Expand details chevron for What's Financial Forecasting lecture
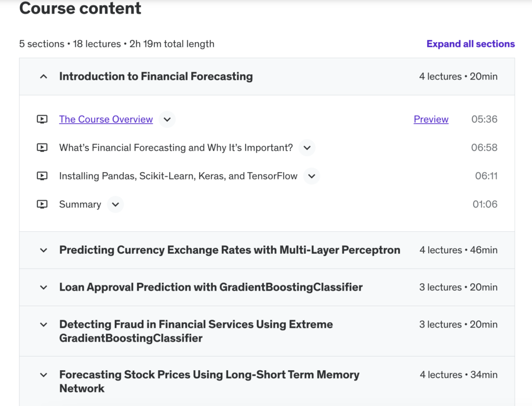This screenshot has height=406, width=532. [307, 148]
